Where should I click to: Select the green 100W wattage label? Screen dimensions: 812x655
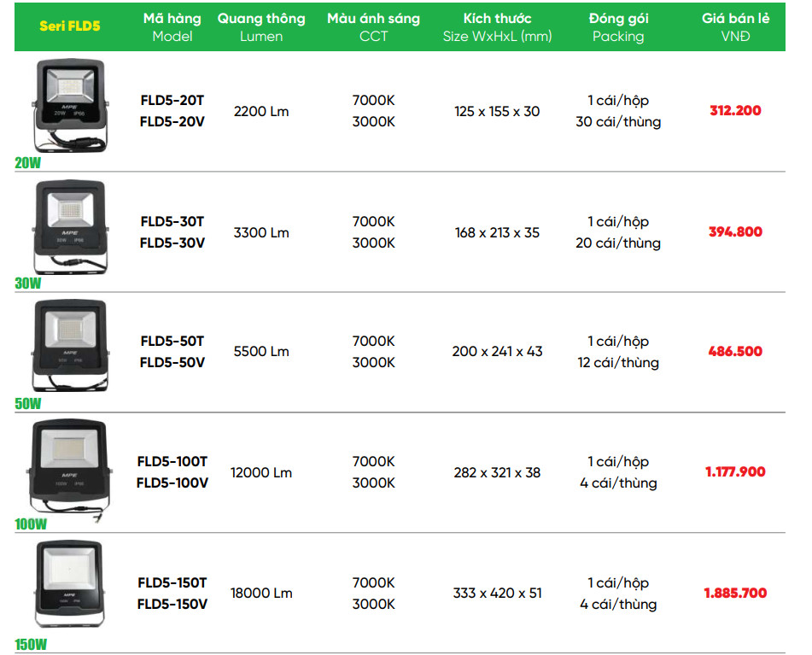[32, 523]
